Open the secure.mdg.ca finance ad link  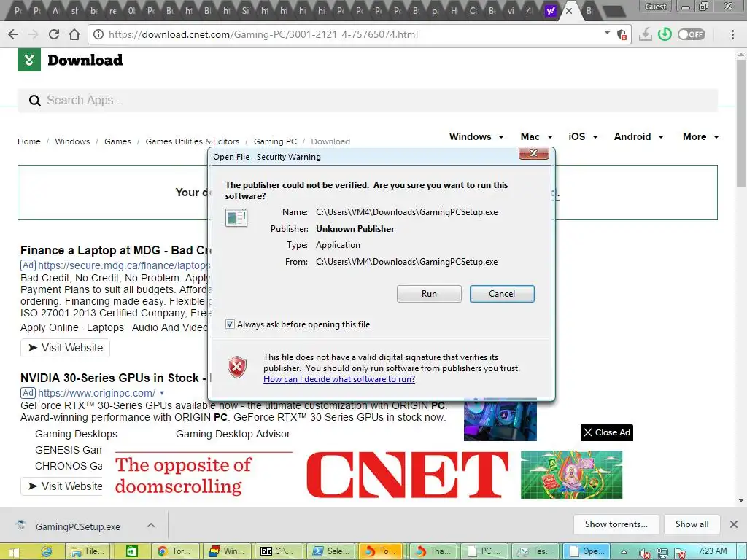(x=124, y=265)
